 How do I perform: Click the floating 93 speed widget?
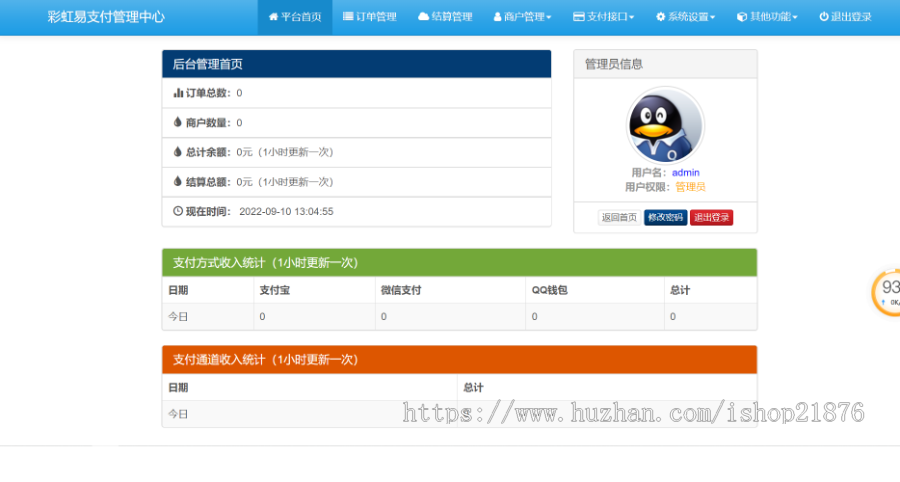click(x=886, y=293)
